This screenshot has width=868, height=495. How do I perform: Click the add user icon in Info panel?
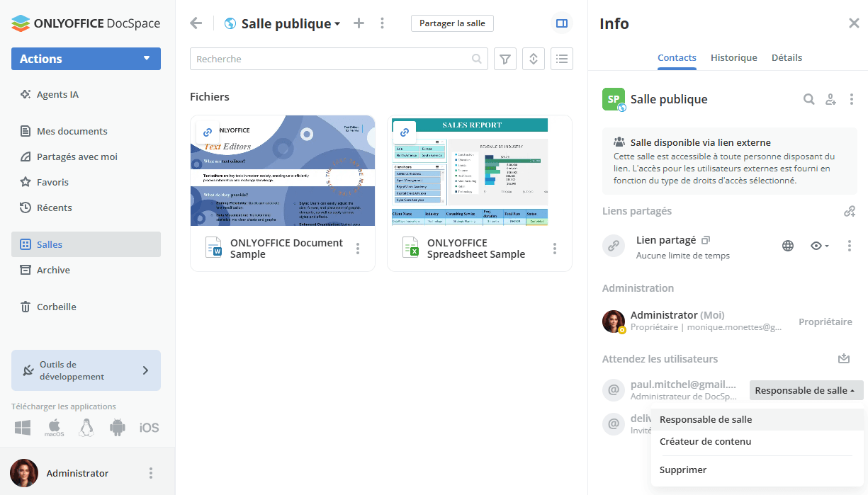click(x=830, y=100)
